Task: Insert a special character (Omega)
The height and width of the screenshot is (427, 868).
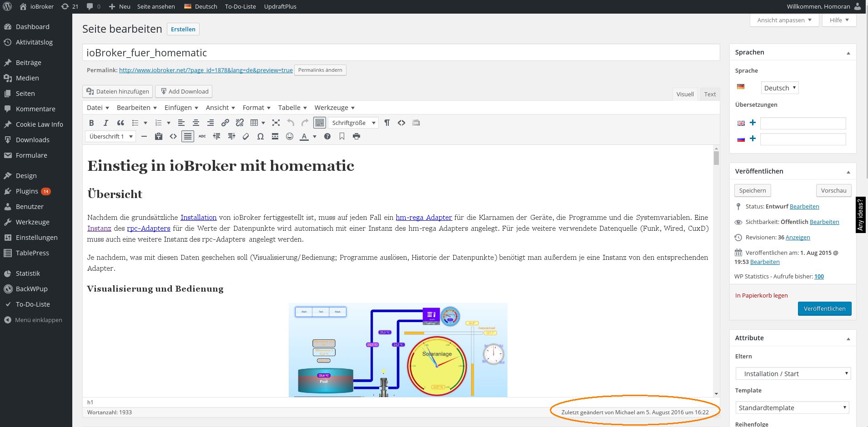Action: [x=261, y=136]
